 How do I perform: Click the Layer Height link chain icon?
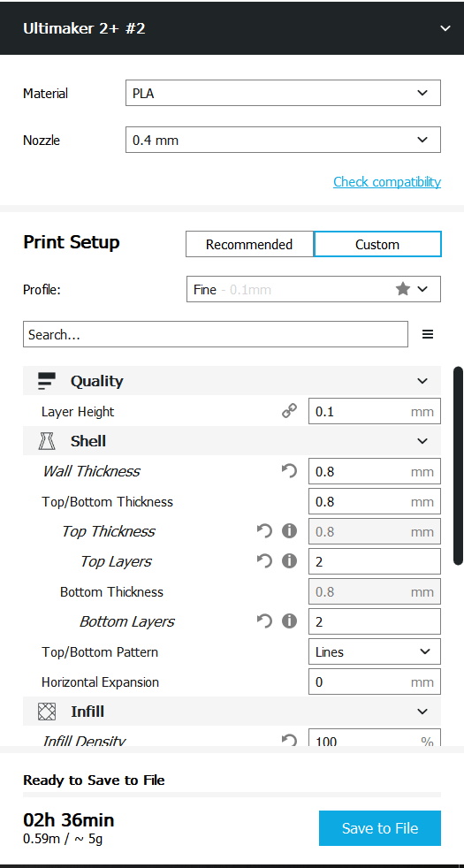290,411
